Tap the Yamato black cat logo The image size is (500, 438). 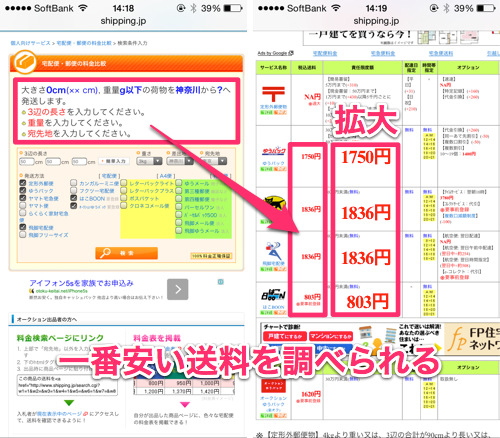tap(275, 205)
